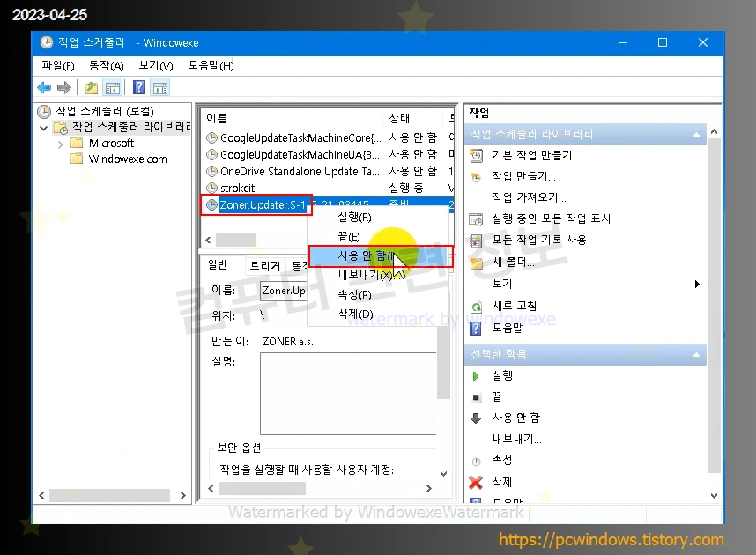The width and height of the screenshot is (756, 555).
Task: Open the 도움말(H) menu
Action: tap(211, 65)
